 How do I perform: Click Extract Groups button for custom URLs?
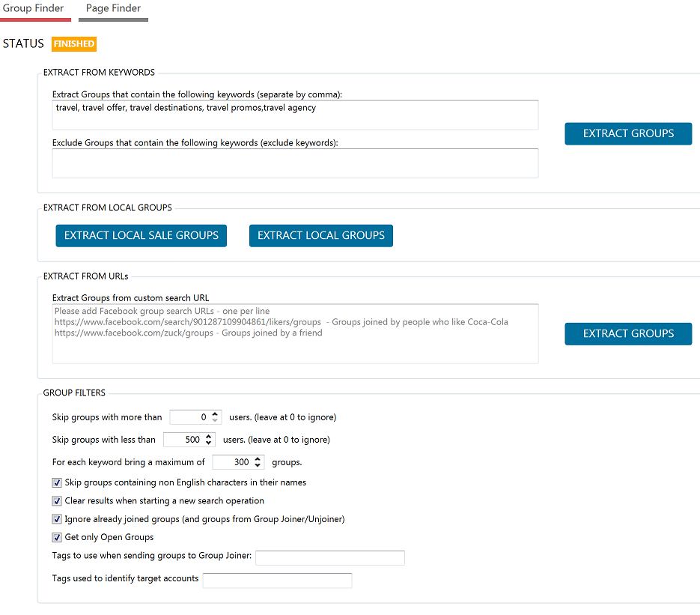628,333
